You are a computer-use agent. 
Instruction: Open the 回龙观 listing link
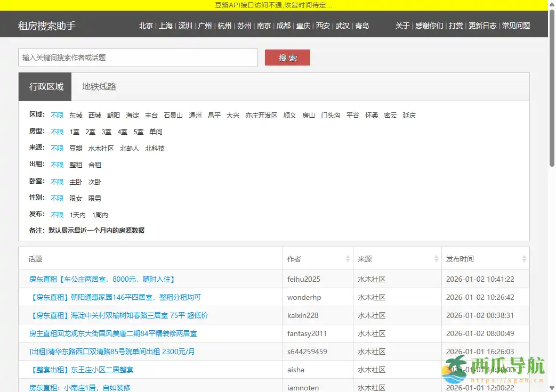click(x=112, y=333)
